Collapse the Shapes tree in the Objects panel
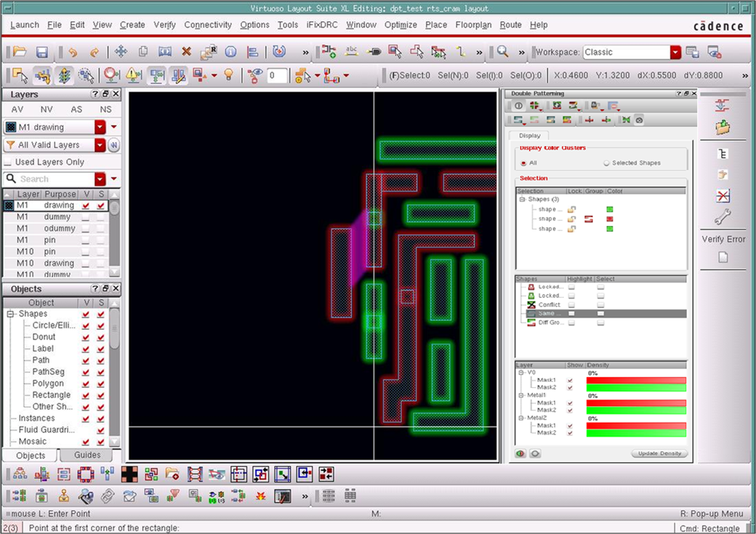This screenshot has width=756, height=534. [11, 314]
